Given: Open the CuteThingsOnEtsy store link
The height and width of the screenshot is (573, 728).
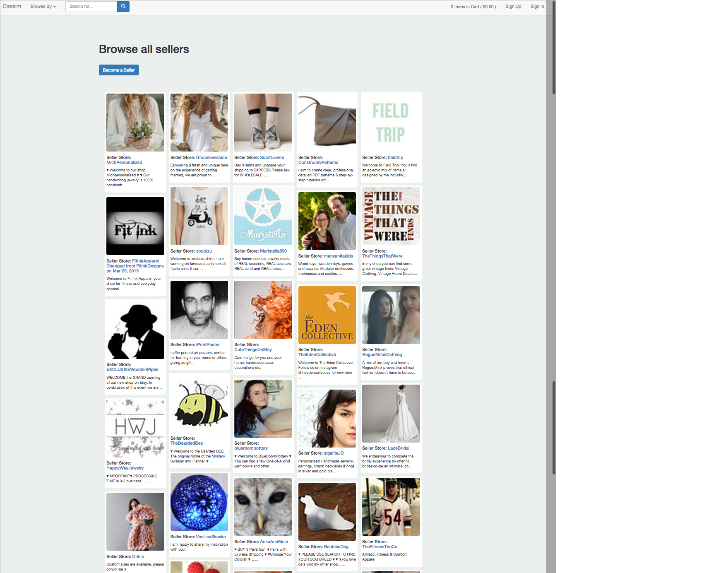Looking at the screenshot, I should tap(253, 350).
